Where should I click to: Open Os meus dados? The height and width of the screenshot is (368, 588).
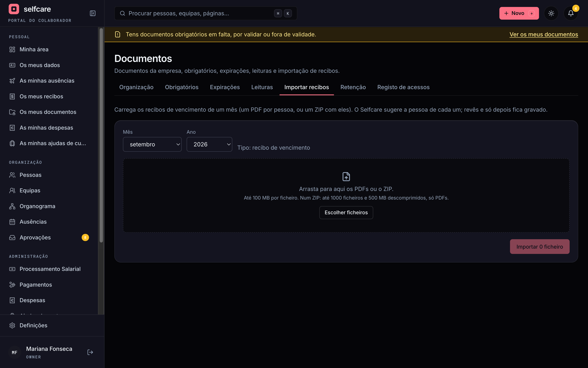(x=49, y=65)
